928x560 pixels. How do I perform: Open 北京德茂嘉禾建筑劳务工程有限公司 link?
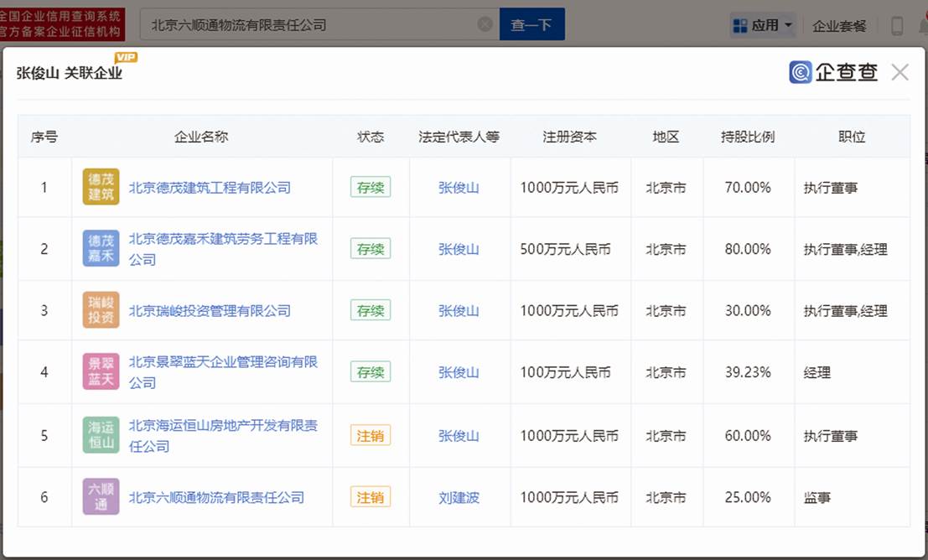[x=223, y=249]
